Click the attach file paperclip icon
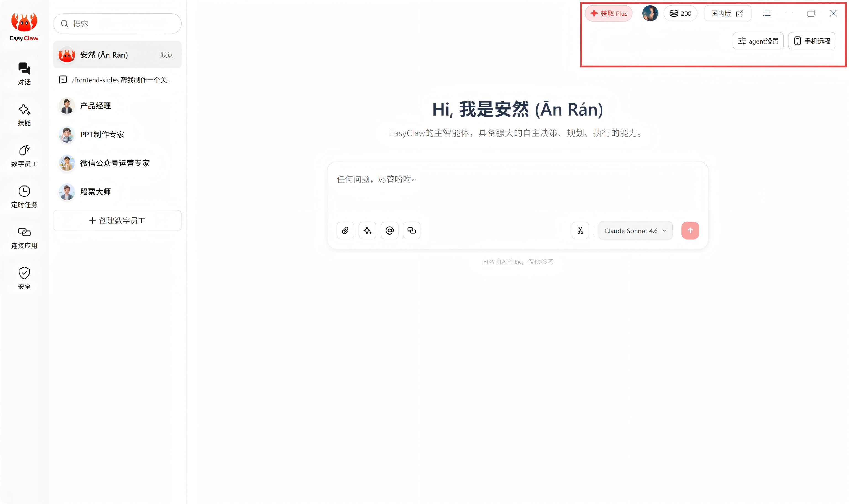The image size is (849, 504). (x=345, y=231)
